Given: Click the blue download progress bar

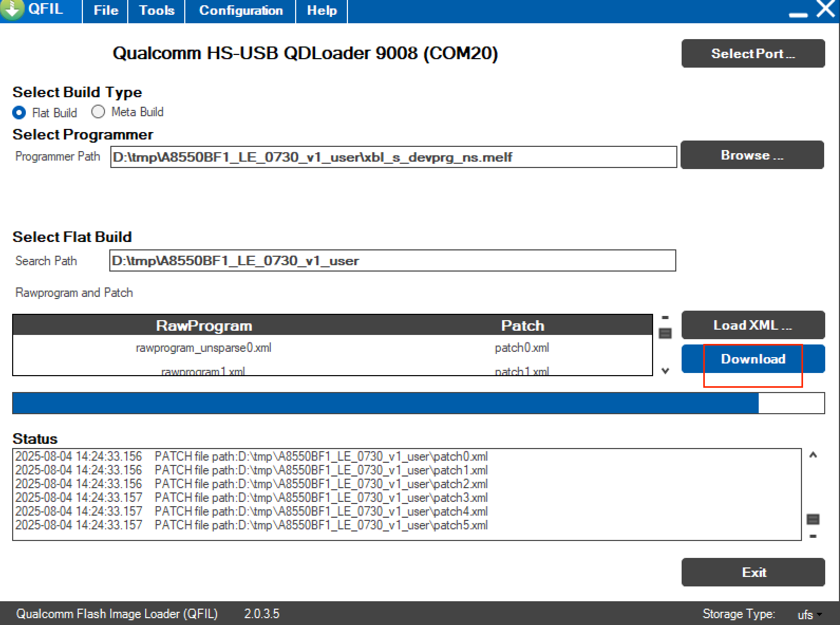Looking at the screenshot, I should point(418,403).
